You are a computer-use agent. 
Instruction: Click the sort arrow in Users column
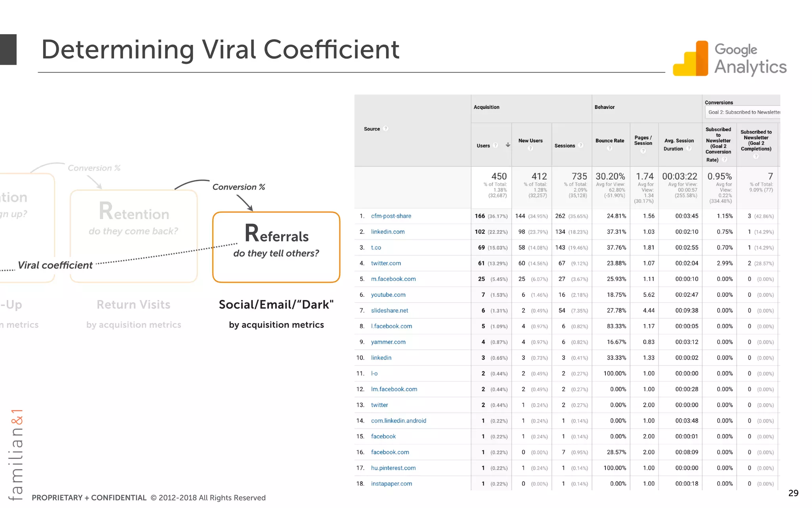(x=507, y=145)
